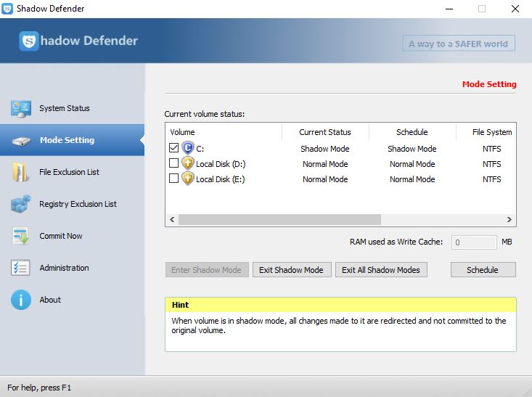Viewport: 532px width, 397px height.
Task: Click the Registry Exclusion List cubes icon
Action: tap(21, 204)
